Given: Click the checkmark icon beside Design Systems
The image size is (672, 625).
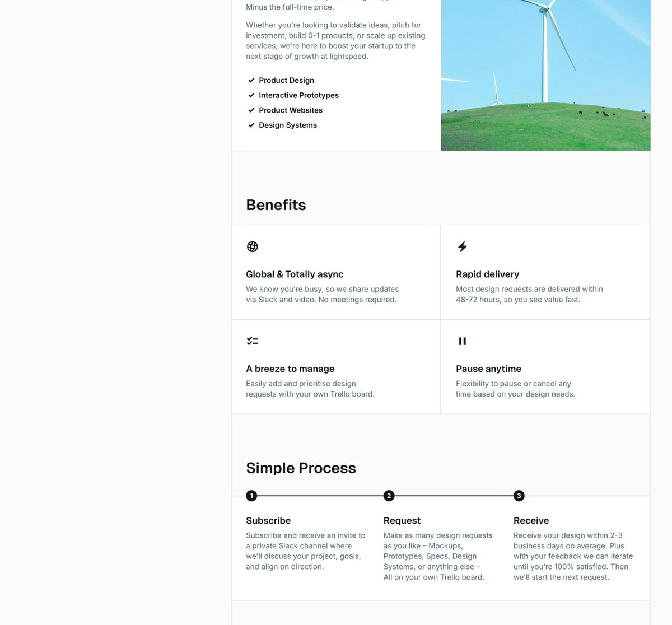Looking at the screenshot, I should 251,125.
